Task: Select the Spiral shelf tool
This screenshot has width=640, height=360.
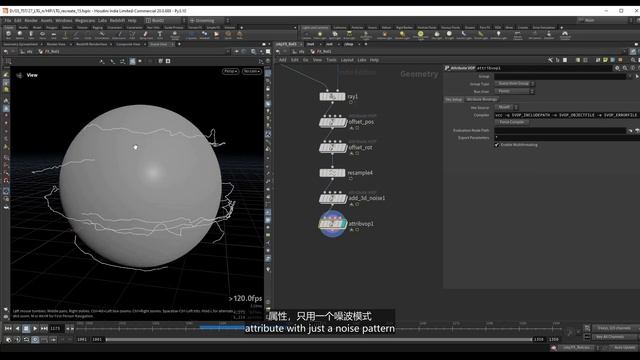Action: (228, 35)
